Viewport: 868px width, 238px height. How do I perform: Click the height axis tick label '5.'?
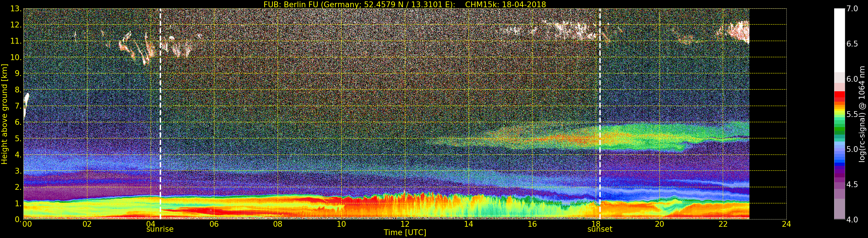point(18,138)
